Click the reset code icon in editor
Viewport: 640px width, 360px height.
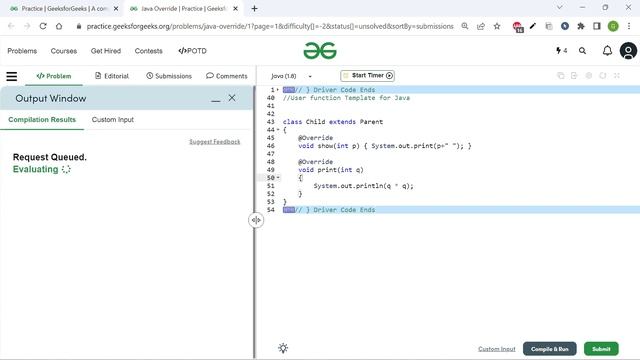coord(603,76)
